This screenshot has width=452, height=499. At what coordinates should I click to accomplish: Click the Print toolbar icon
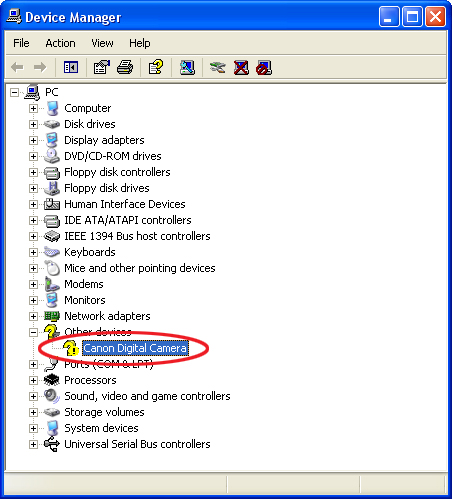125,67
